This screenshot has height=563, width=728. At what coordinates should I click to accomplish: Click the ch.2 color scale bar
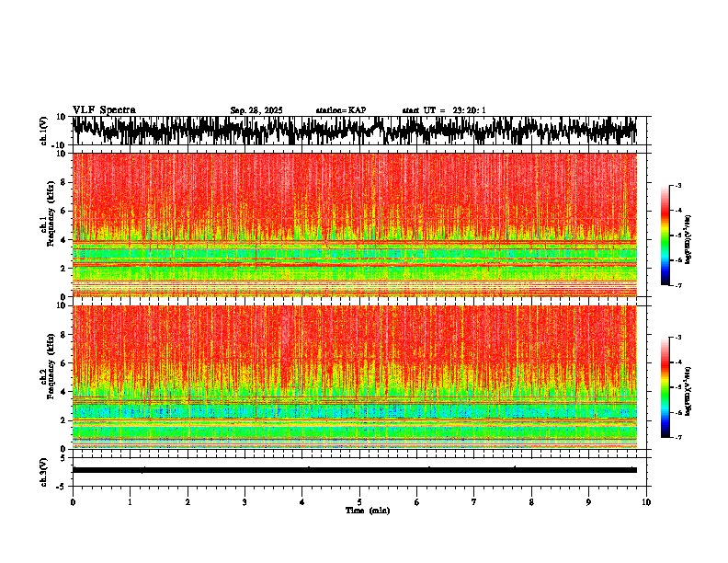(665, 387)
